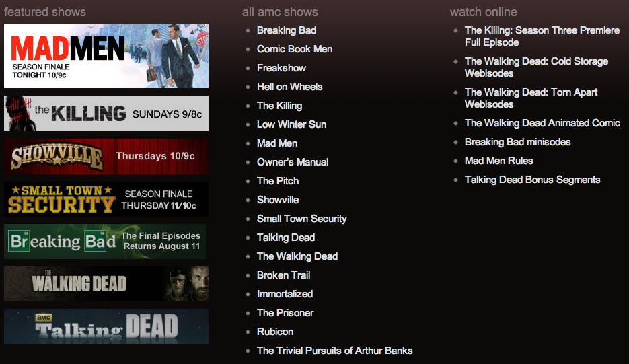Image resolution: width=629 pixels, height=364 pixels.
Task: Watch Talking Dead Bonus Segments
Action: 532,180
